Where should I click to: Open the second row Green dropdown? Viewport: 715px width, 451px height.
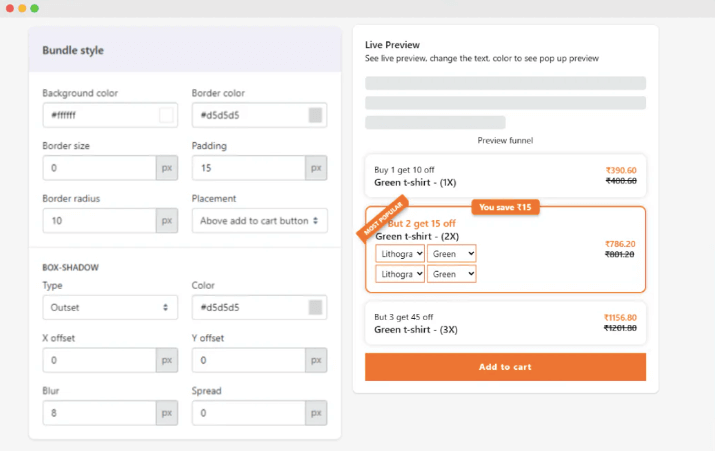(x=451, y=274)
